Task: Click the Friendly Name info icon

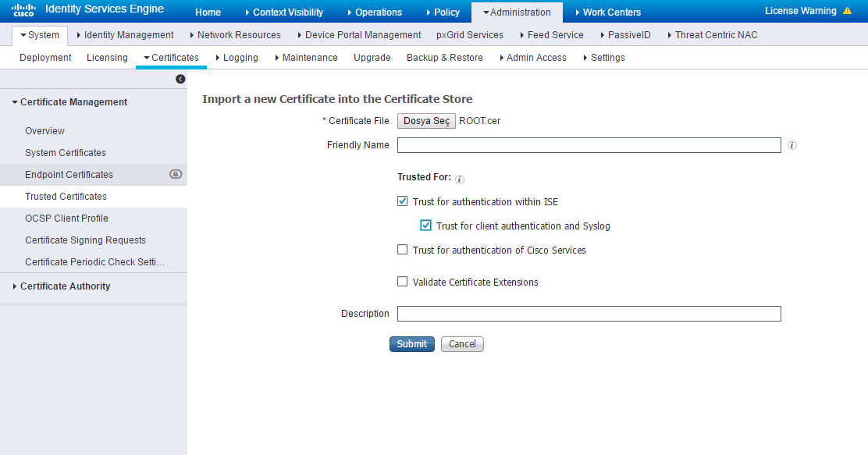Action: (792, 145)
